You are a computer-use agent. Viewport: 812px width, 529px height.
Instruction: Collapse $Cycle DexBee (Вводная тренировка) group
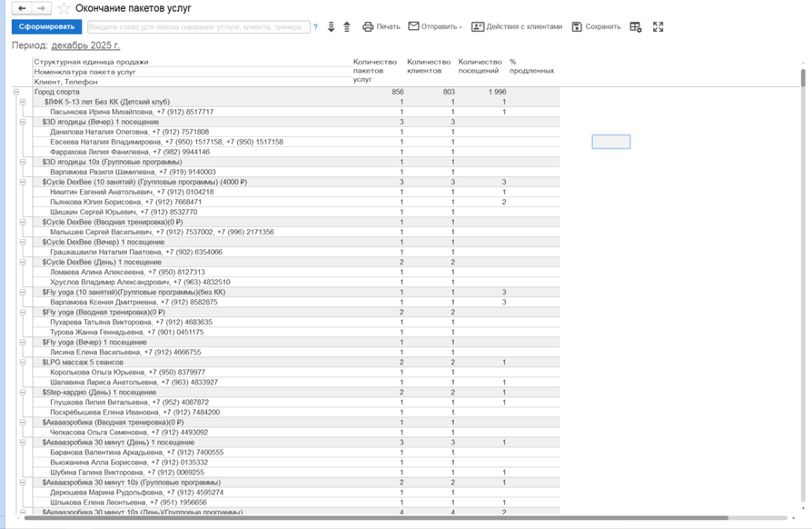point(23,223)
